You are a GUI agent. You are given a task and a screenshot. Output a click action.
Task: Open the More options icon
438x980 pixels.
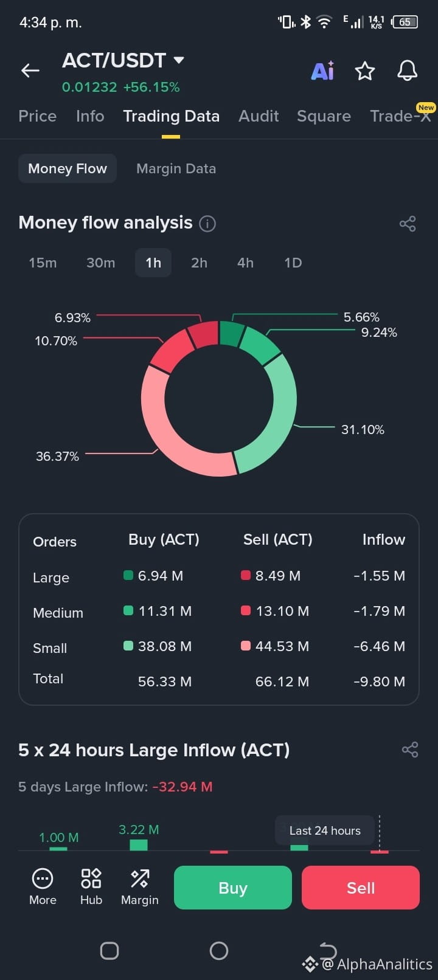click(x=43, y=887)
